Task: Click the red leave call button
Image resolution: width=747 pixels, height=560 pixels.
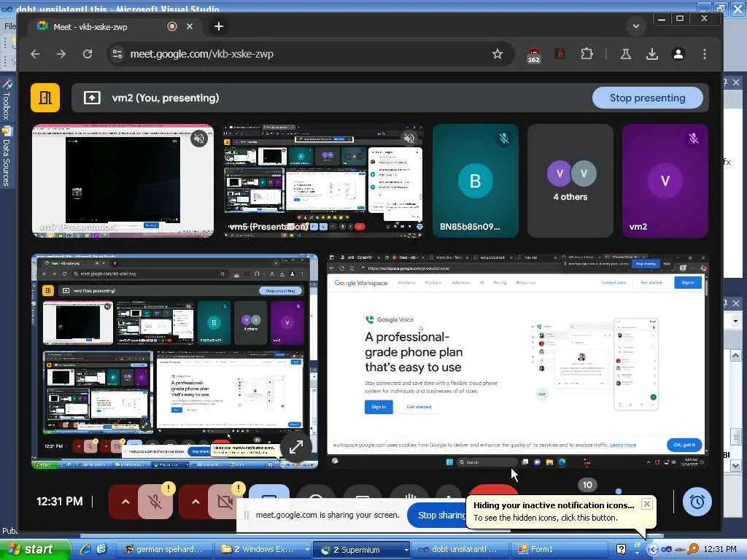Action: pyautogui.click(x=493, y=490)
